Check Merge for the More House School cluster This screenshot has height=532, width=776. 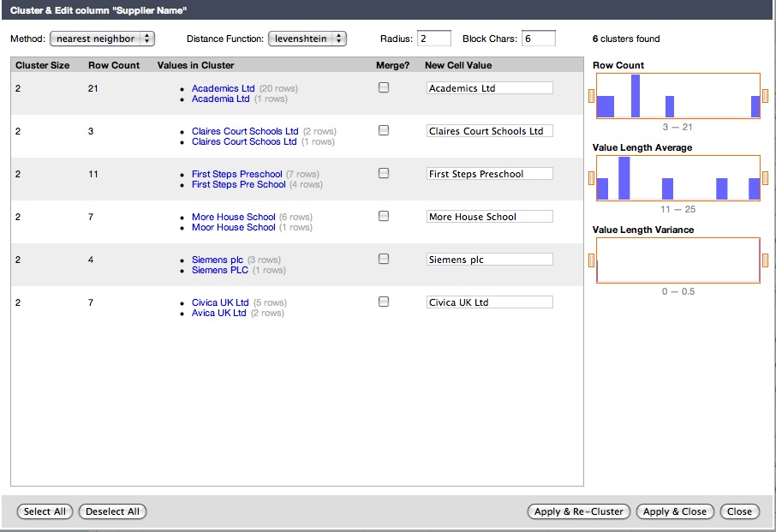(384, 216)
